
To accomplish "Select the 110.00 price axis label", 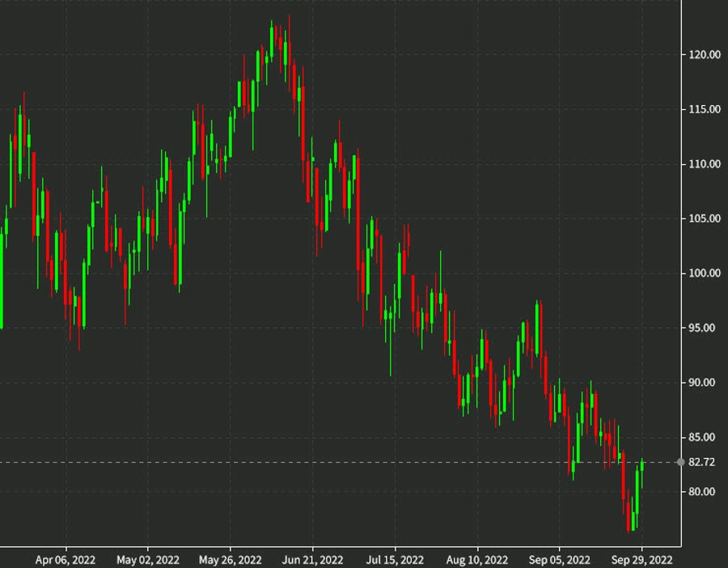I will (x=705, y=164).
